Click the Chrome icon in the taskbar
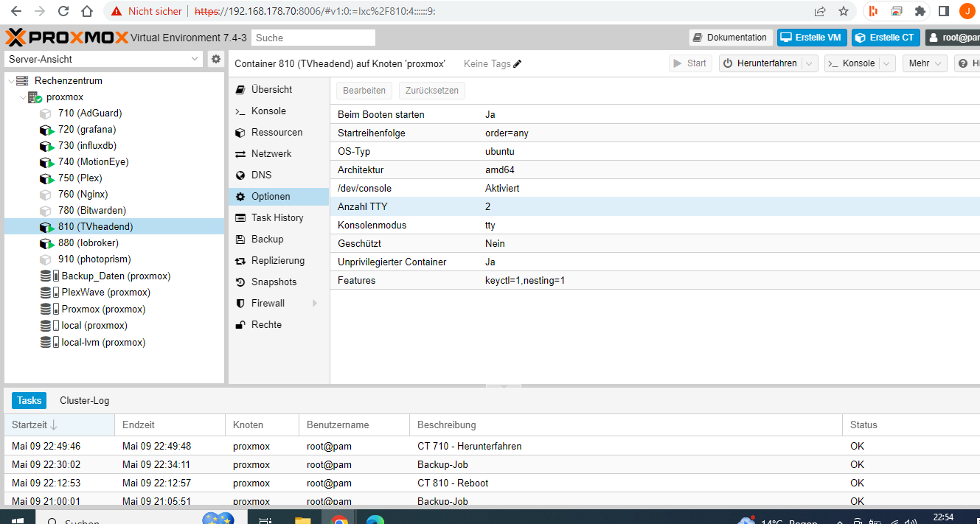 pyautogui.click(x=338, y=519)
